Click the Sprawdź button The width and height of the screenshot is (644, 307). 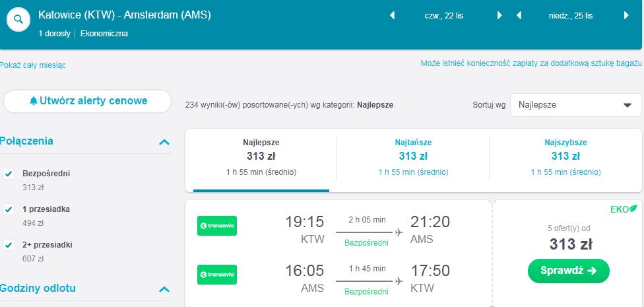[x=568, y=271]
